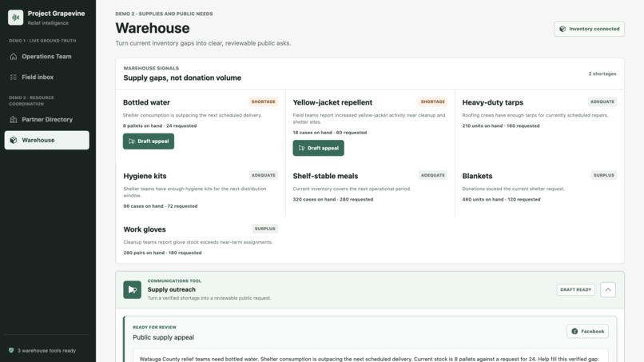The width and height of the screenshot is (644, 362).
Task: Open the Field inbox page
Action: [47, 77]
